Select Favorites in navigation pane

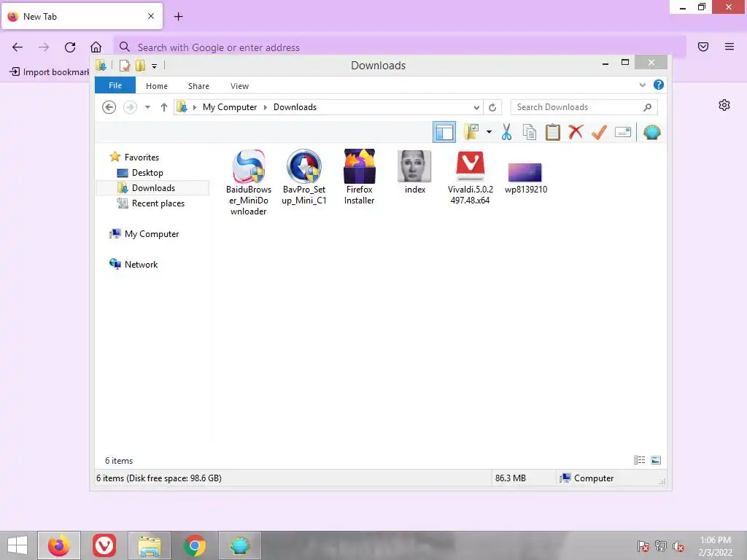[x=134, y=157]
